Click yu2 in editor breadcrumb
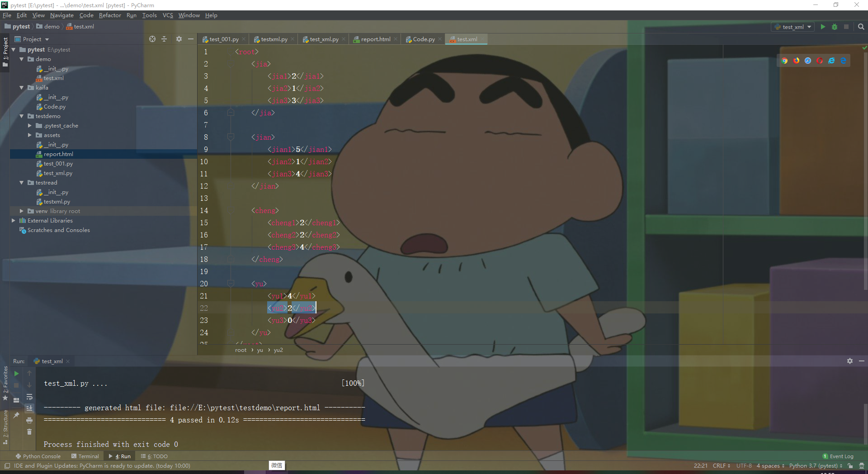868x474 pixels. pyautogui.click(x=278, y=350)
